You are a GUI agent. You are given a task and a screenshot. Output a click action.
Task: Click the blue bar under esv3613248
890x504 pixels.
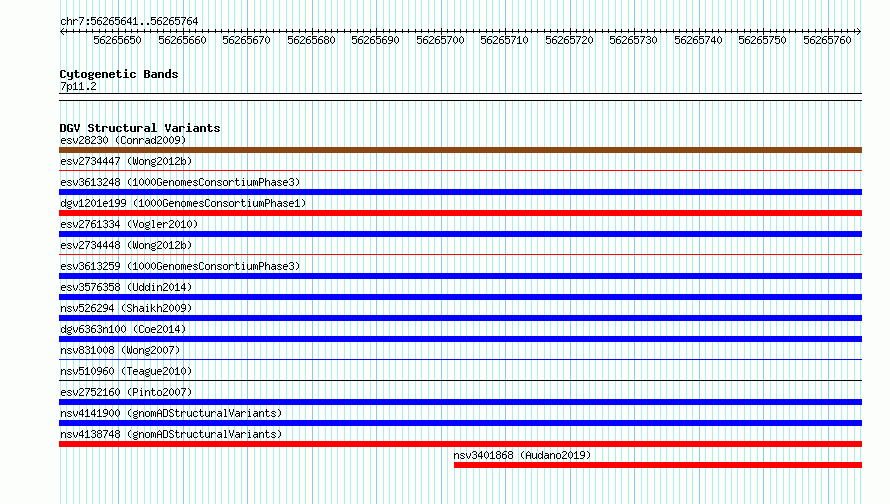coord(460,192)
